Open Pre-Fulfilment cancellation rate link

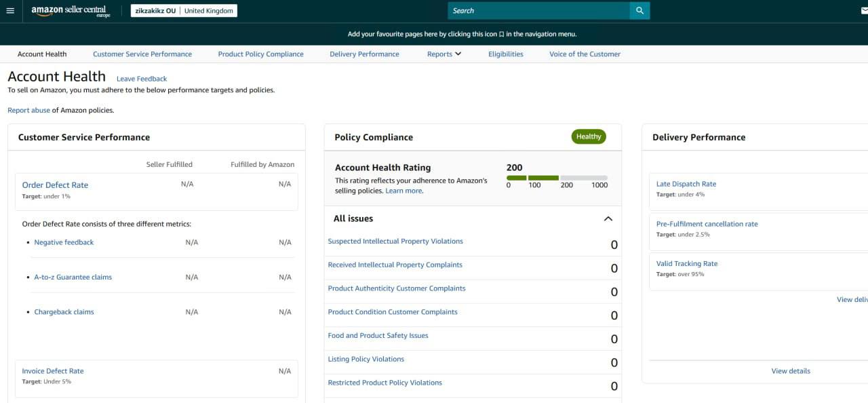click(x=707, y=224)
